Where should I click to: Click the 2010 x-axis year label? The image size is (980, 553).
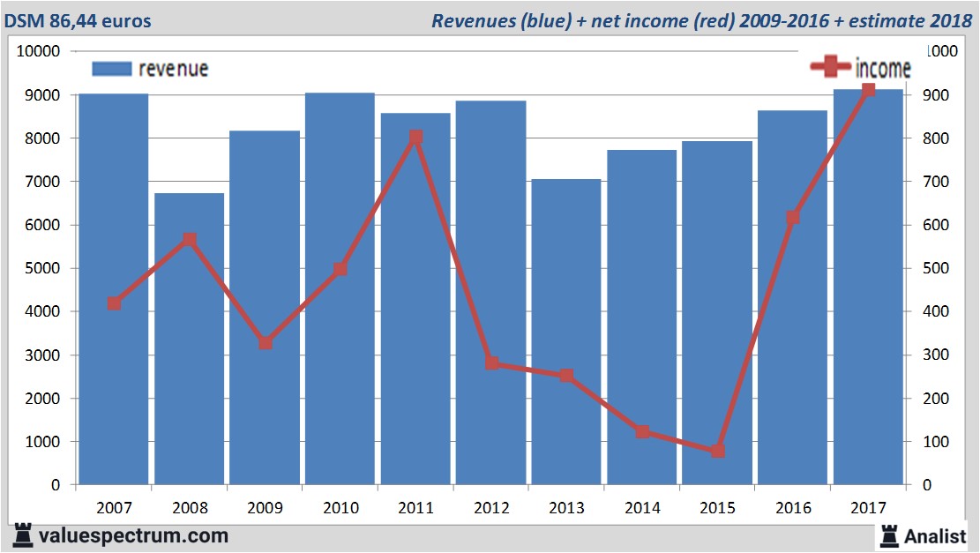(x=340, y=507)
